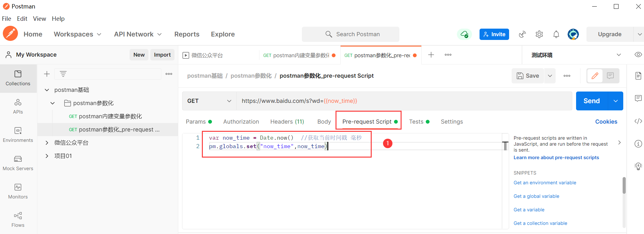Switch to the Authorization tab
Screen dimensions: 644x234
pos(241,122)
